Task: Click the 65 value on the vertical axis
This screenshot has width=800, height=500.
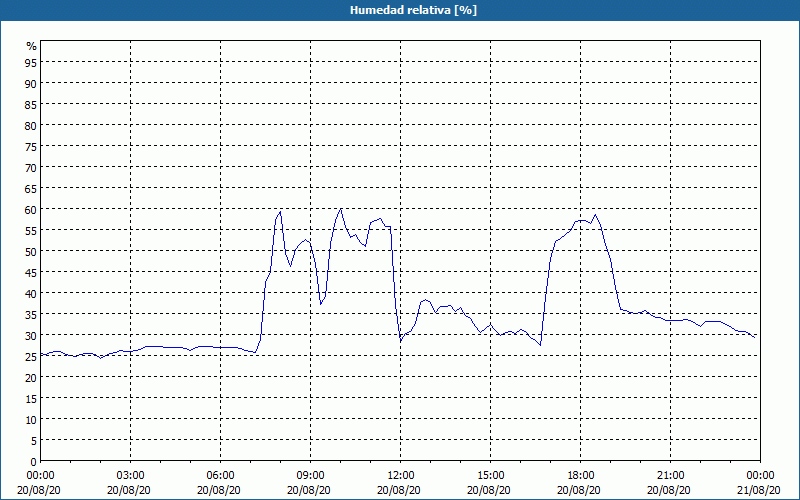Action: click(x=31, y=189)
